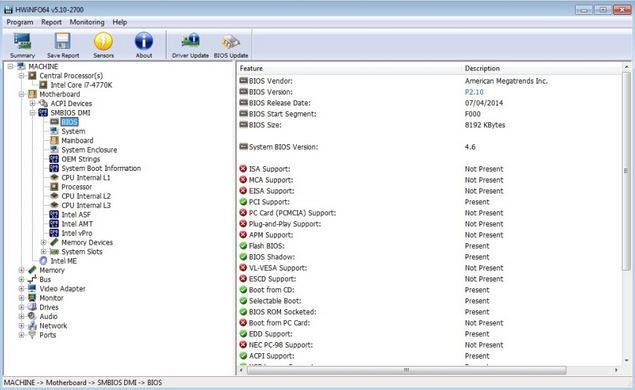Select the ACPI Devices tree item

point(71,104)
